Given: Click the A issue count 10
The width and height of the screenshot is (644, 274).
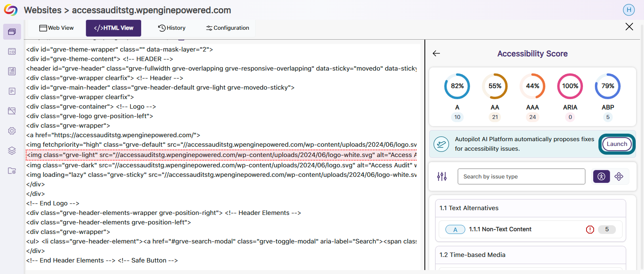Looking at the screenshot, I should [457, 117].
